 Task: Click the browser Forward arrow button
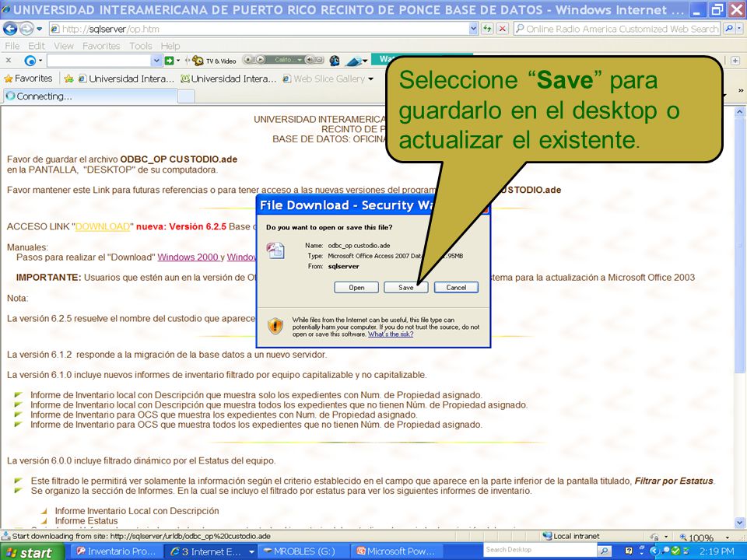[26, 29]
